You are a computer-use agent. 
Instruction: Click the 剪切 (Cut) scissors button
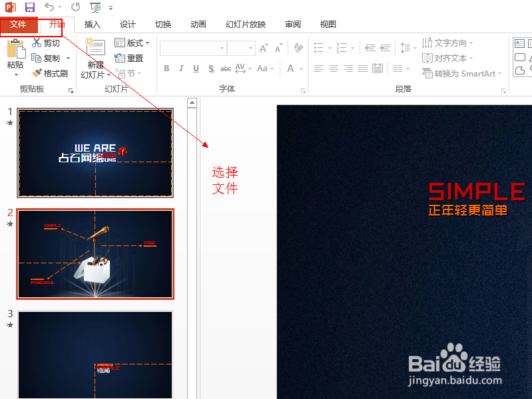[x=46, y=43]
